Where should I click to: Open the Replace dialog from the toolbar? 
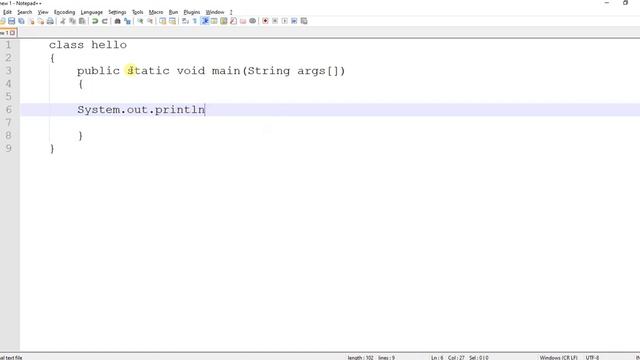[127, 21]
